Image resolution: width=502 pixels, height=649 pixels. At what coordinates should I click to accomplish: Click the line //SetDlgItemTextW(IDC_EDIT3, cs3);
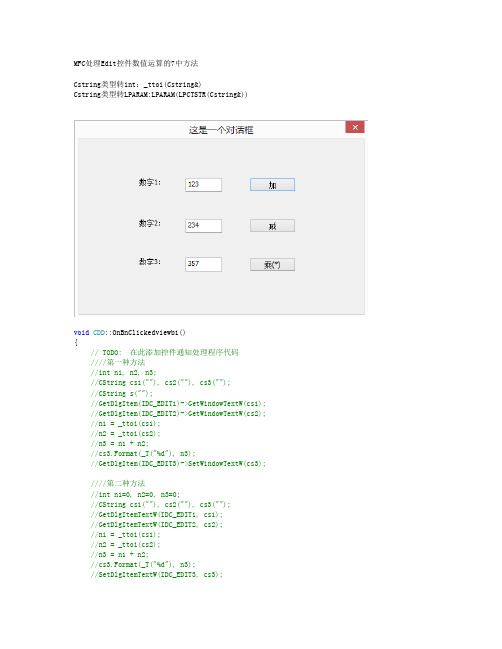pos(157,574)
